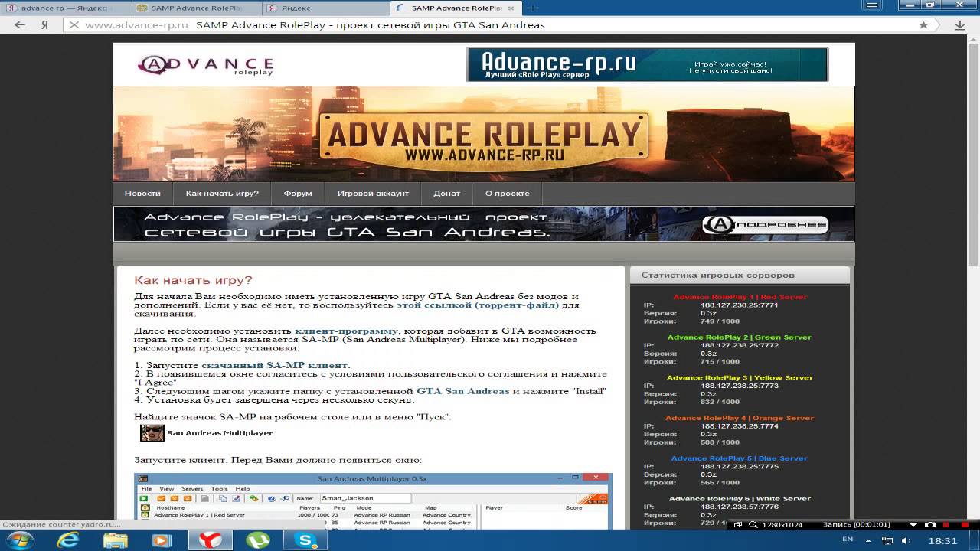Viewport: 980px width, 551px height.
Task: Click the clock showing 18:31
Action: [942, 540]
